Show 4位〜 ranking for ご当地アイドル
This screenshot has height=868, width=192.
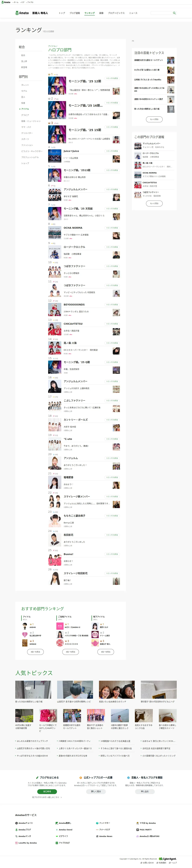[71, 652]
